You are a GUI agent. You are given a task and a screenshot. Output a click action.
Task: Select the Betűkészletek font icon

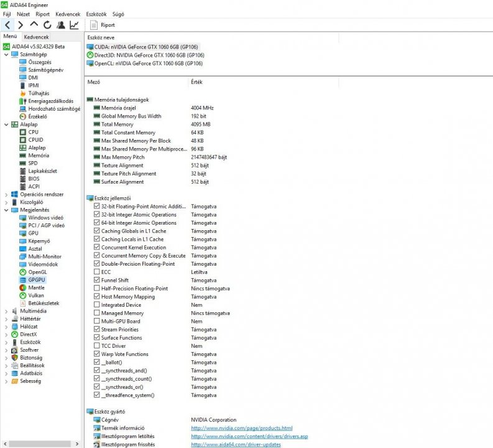[22, 303]
